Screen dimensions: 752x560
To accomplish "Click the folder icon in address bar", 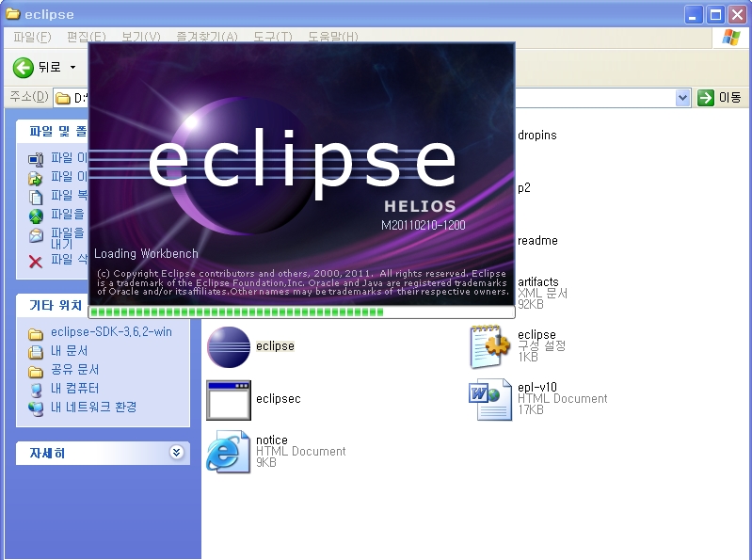I will [62, 98].
